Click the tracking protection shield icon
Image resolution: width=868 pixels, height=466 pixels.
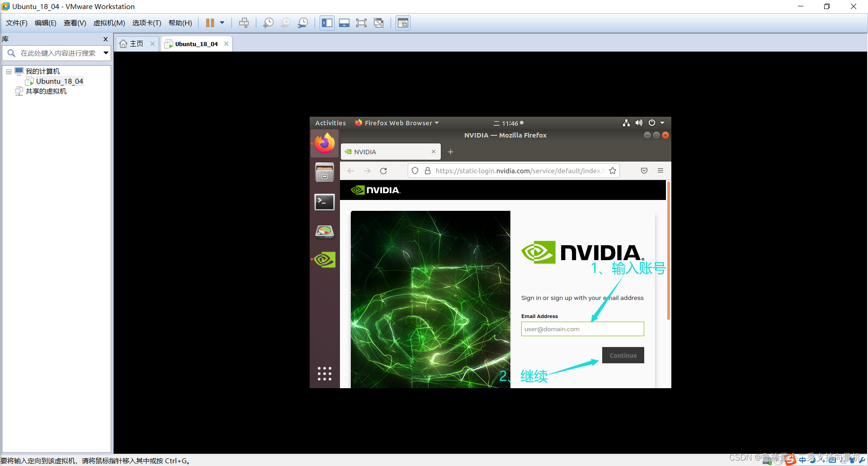(415, 171)
